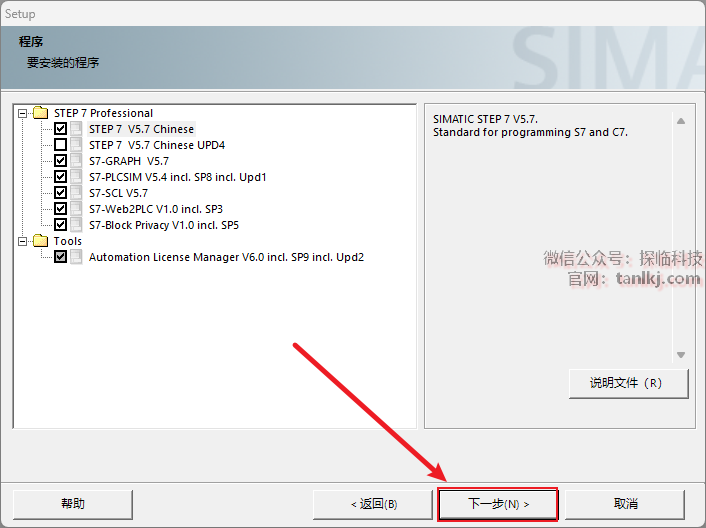Go back with the 返回(B) button
Viewport: 706px width, 528px height.
(x=373, y=504)
